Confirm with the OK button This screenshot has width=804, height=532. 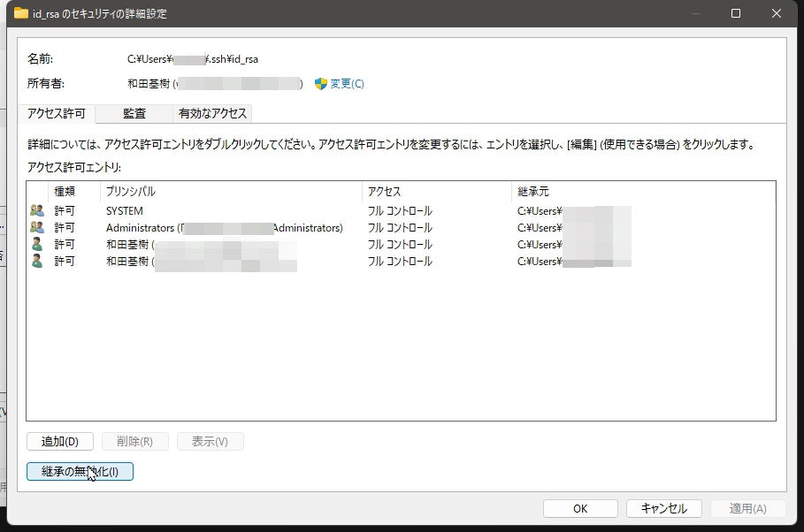coord(580,508)
